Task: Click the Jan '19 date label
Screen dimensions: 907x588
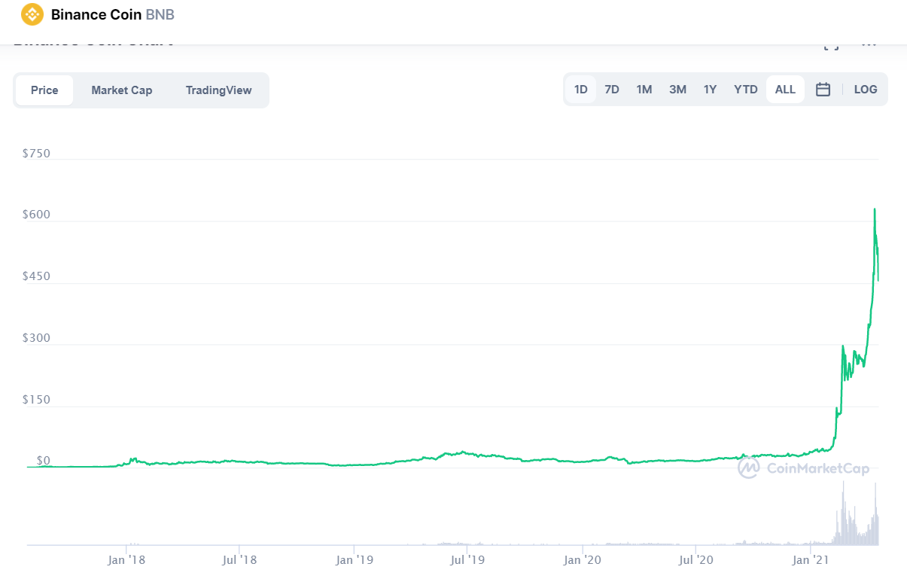Action: pos(354,560)
